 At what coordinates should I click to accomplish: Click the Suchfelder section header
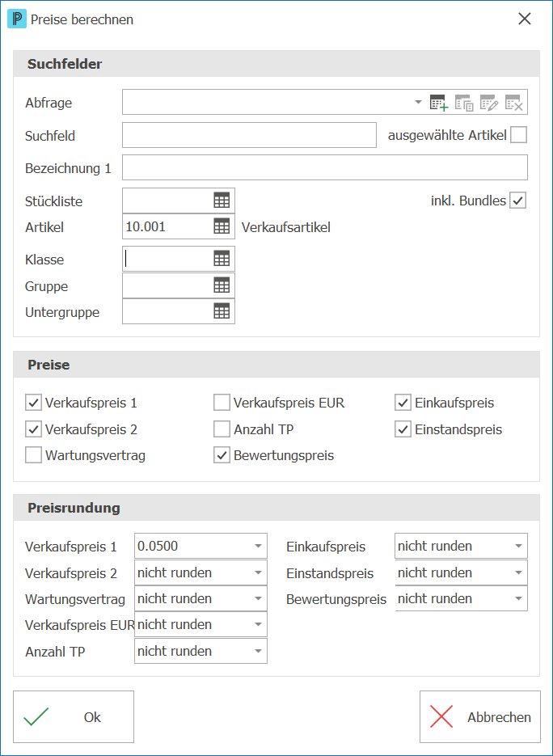[x=276, y=64]
